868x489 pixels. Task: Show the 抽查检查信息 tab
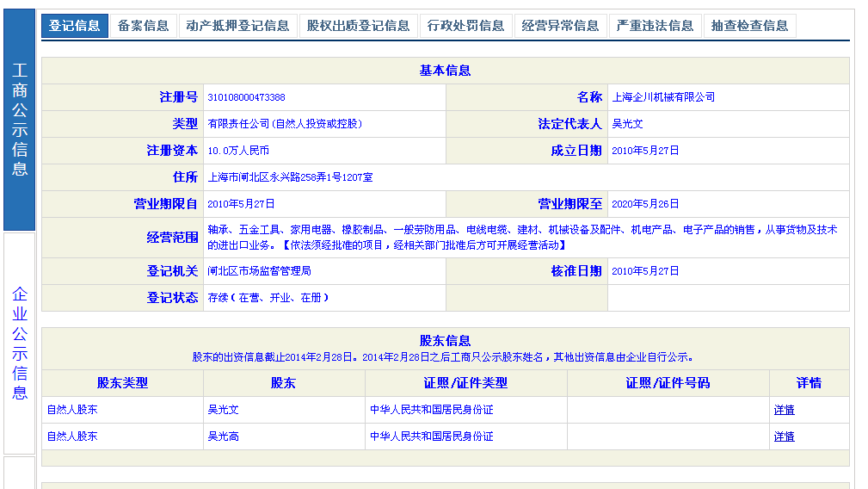[749, 26]
